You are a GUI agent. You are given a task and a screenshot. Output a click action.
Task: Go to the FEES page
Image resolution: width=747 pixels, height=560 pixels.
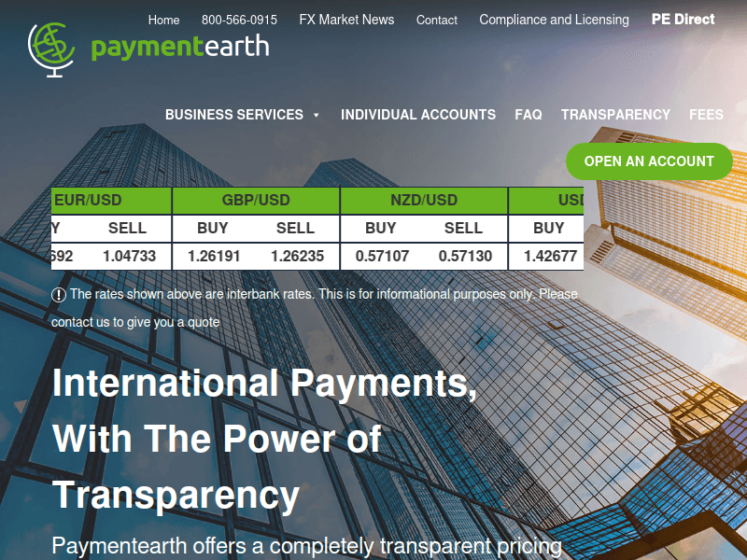pos(706,115)
